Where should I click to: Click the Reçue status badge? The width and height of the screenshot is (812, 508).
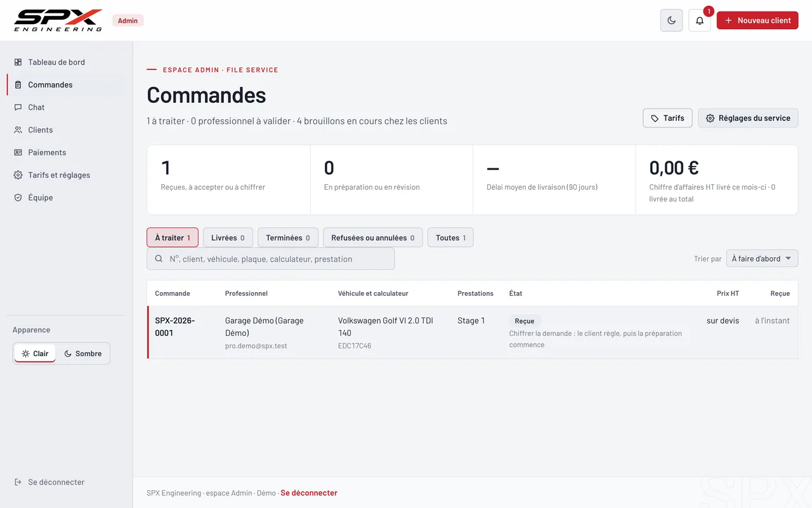click(x=525, y=321)
